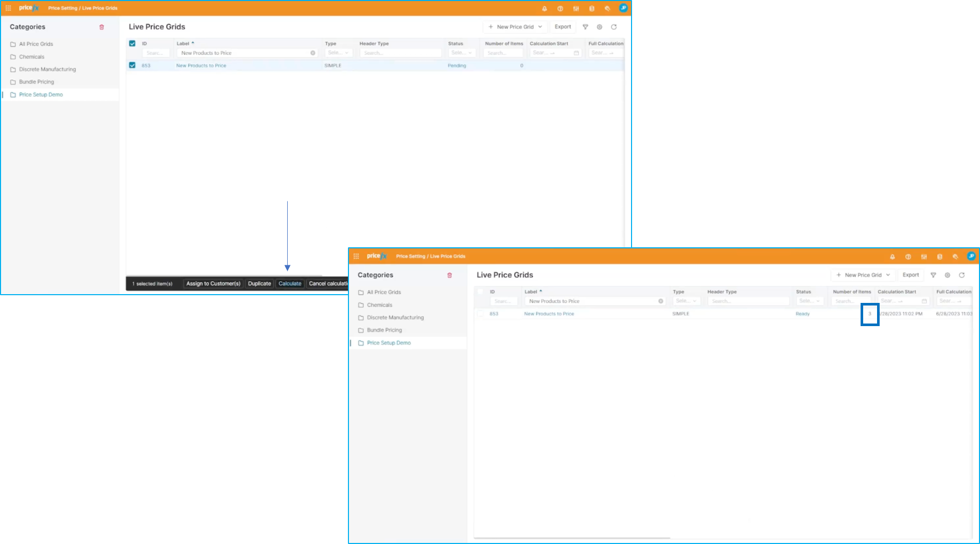Open table settings gear in lower-right window
Image resolution: width=980 pixels, height=544 pixels.
(948, 275)
